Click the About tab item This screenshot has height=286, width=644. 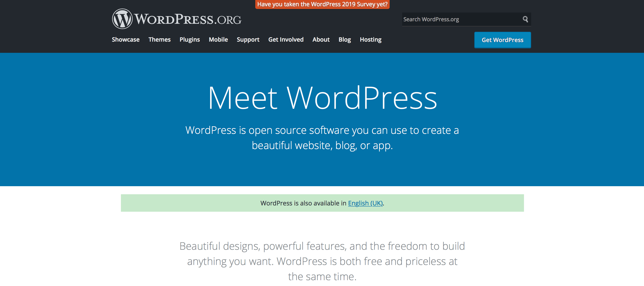pyautogui.click(x=321, y=39)
